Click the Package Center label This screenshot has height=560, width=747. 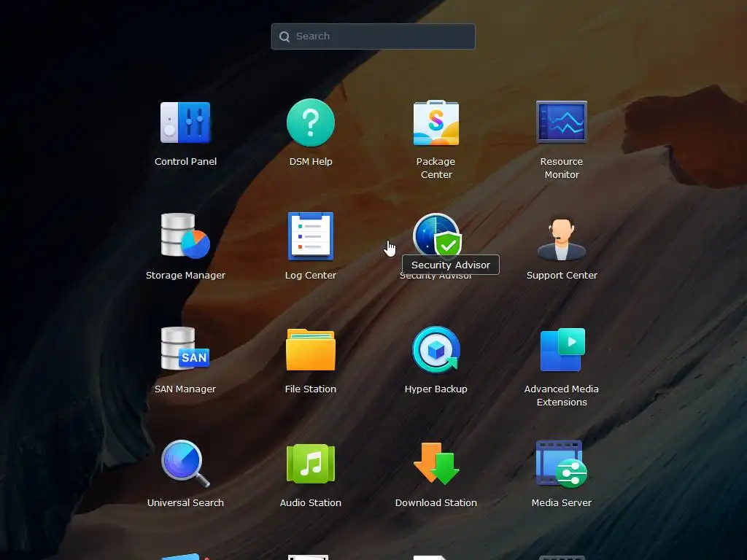pyautogui.click(x=436, y=168)
